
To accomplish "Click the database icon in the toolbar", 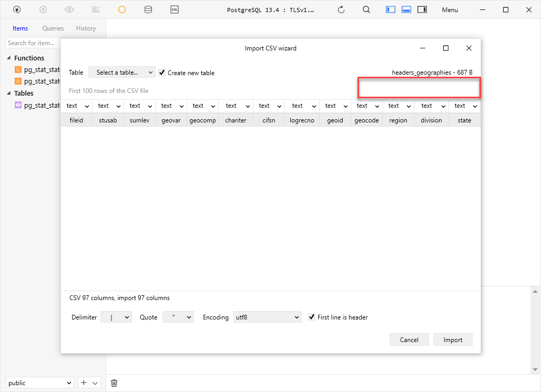I will pos(148,9).
